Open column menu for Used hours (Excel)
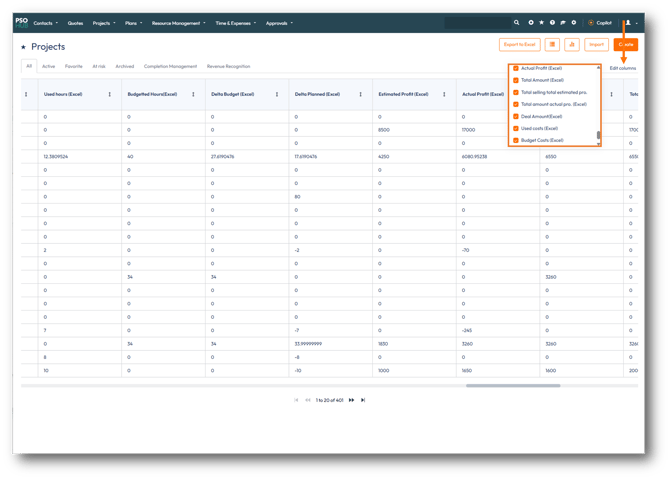The height and width of the screenshot is (479, 670). pyautogui.click(x=109, y=94)
